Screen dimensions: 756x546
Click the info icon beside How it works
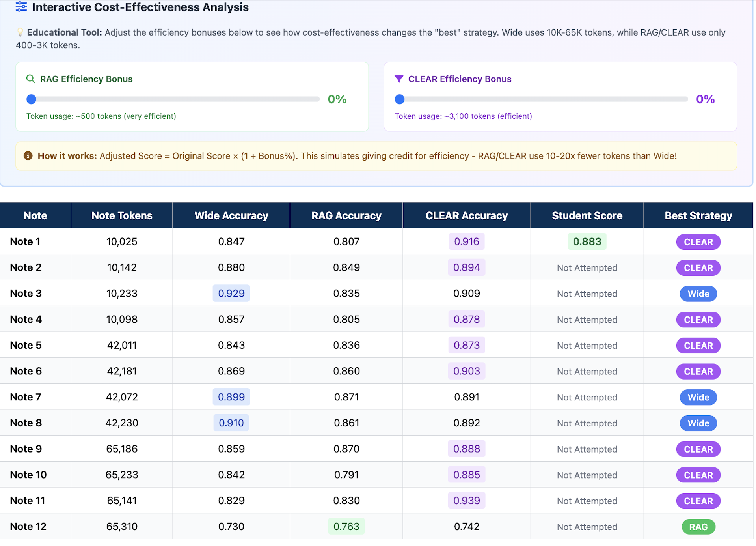coord(28,156)
